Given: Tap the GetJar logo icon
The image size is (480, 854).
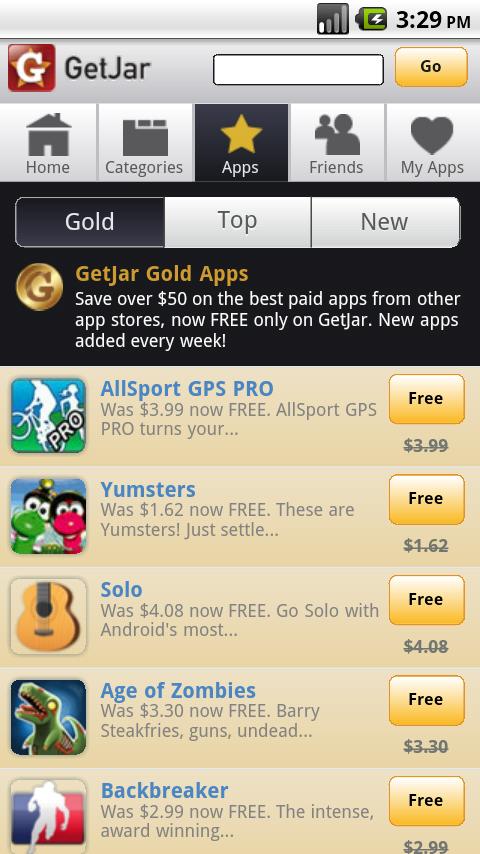Looking at the screenshot, I should 32,68.
